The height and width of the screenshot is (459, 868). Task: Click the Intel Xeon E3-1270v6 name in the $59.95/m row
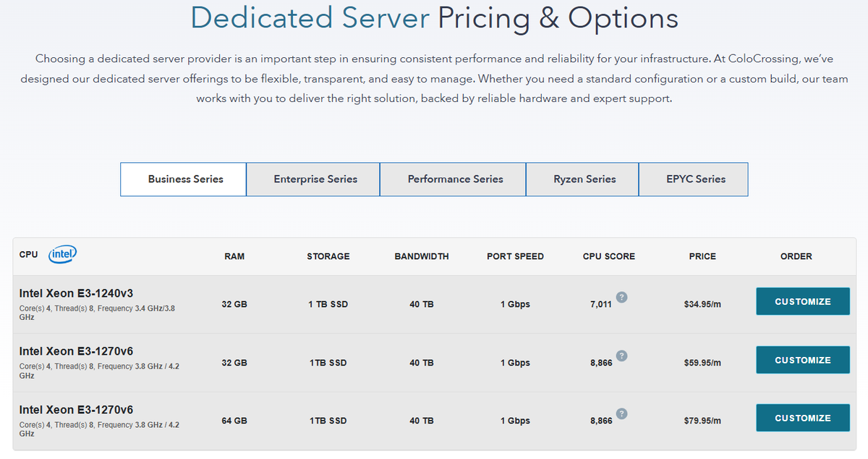76,351
